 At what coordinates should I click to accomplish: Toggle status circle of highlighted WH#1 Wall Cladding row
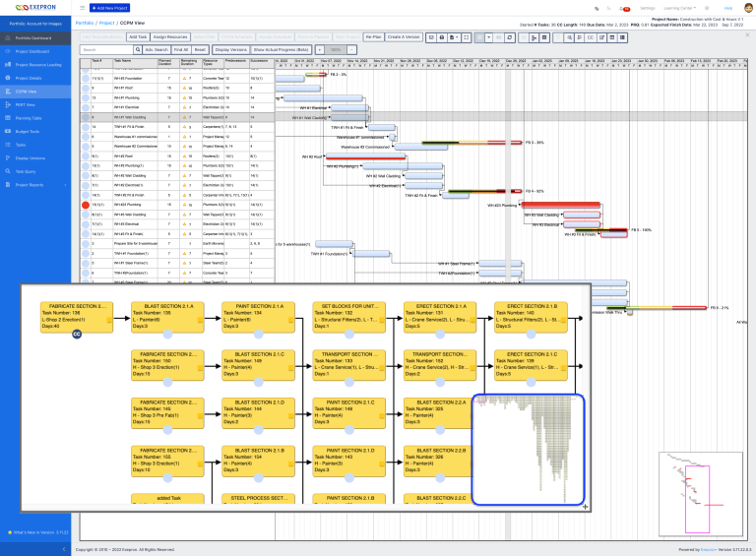pyautogui.click(x=85, y=117)
